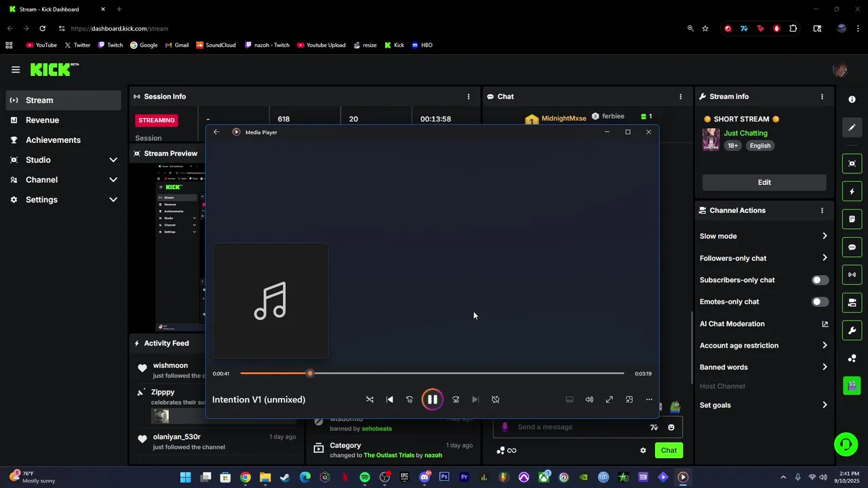Bookmark this page with star icon
The width and height of the screenshot is (868, 488).
(x=705, y=28)
